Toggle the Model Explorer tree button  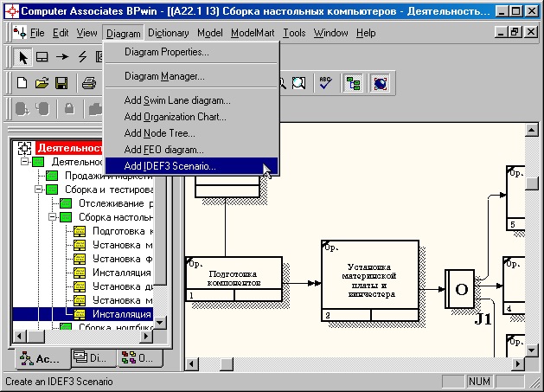coord(353,83)
